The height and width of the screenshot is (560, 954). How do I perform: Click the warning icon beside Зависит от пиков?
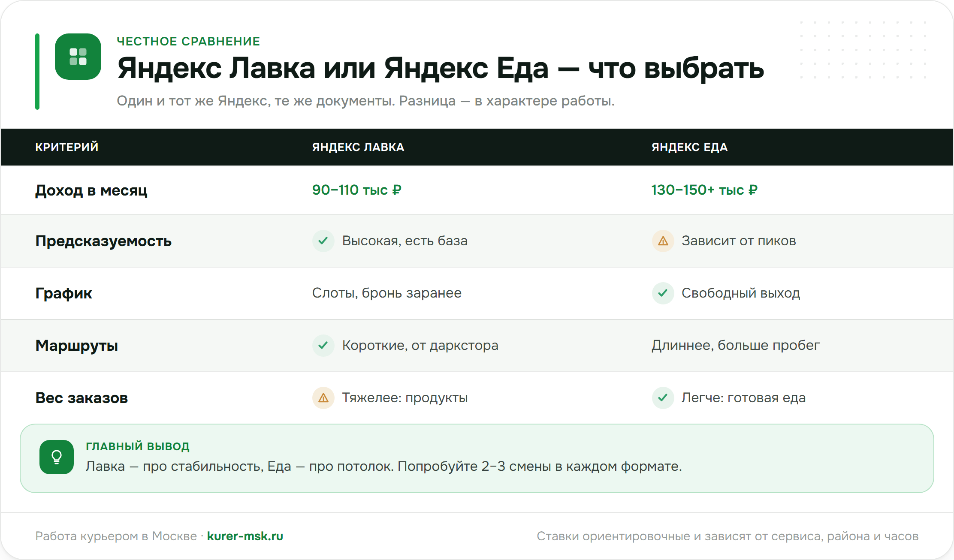[663, 241]
